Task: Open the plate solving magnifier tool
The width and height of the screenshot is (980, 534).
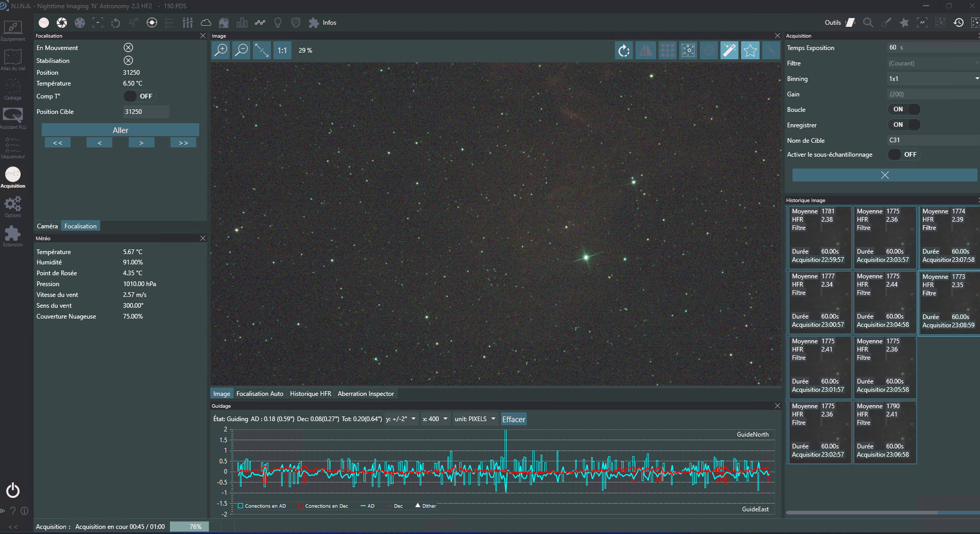Action: [x=868, y=23]
